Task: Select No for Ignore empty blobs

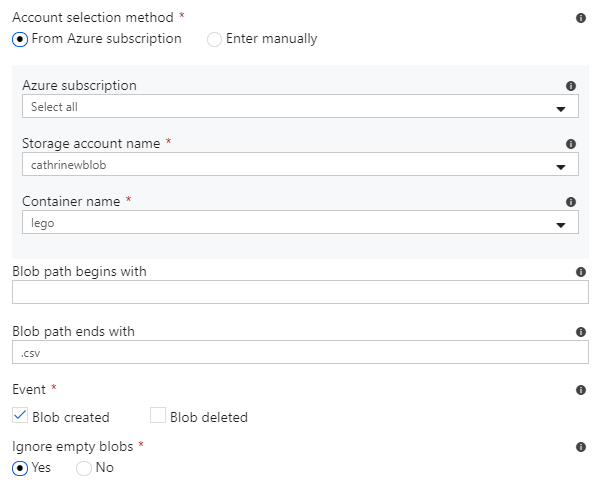Action: pos(84,467)
